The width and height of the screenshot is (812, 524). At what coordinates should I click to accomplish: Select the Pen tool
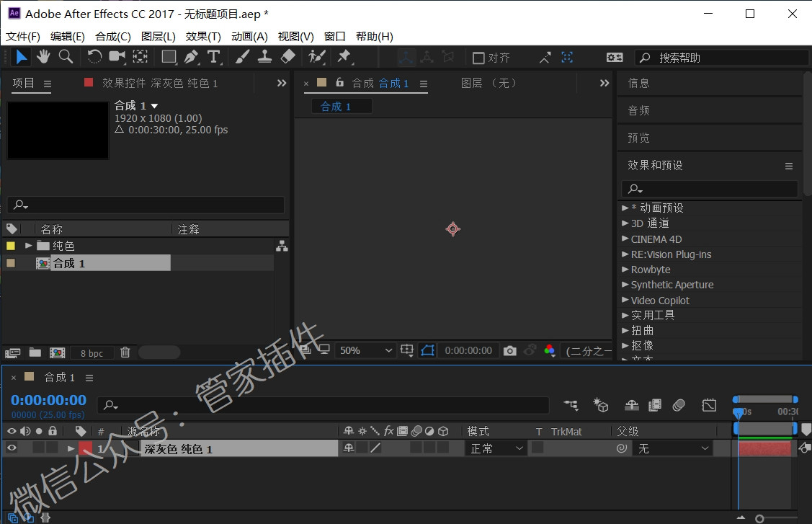[x=192, y=56]
